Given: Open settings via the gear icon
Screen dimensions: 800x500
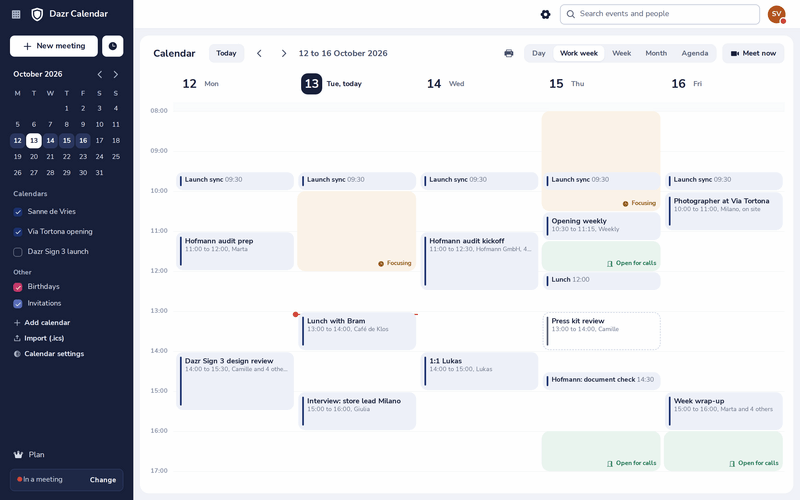Looking at the screenshot, I should pos(545,14).
